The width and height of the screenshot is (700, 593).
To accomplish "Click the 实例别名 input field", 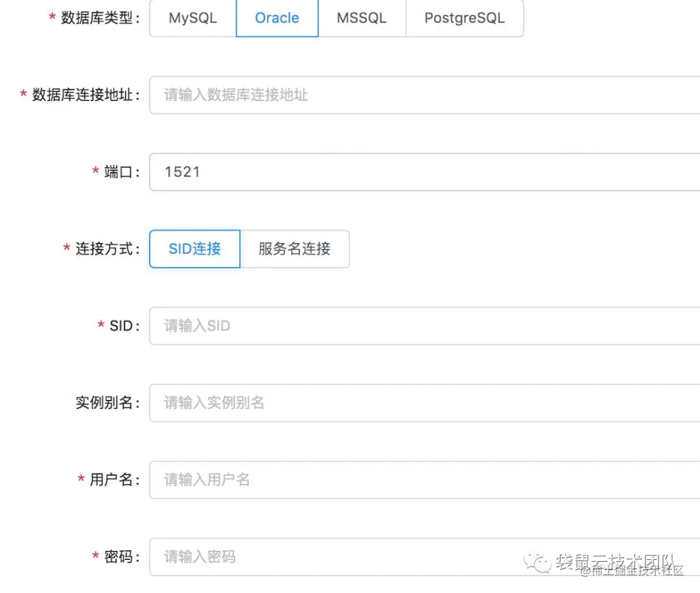I will (425, 402).
